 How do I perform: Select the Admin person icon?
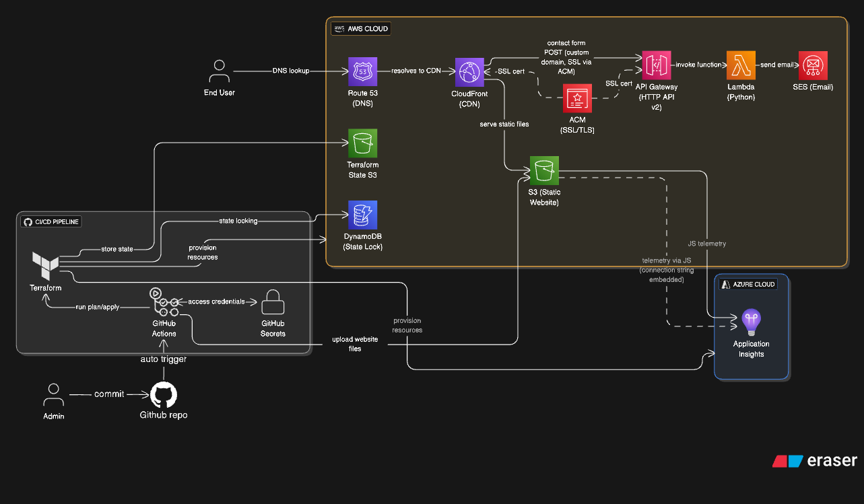pyautogui.click(x=54, y=395)
